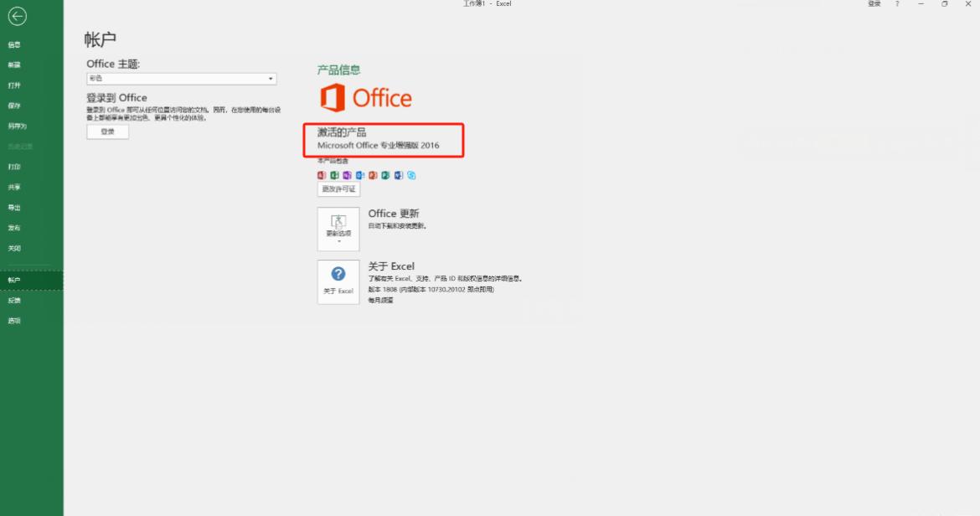Image resolution: width=980 pixels, height=516 pixels.
Task: Click the Office 主题 label
Action: (x=113, y=64)
